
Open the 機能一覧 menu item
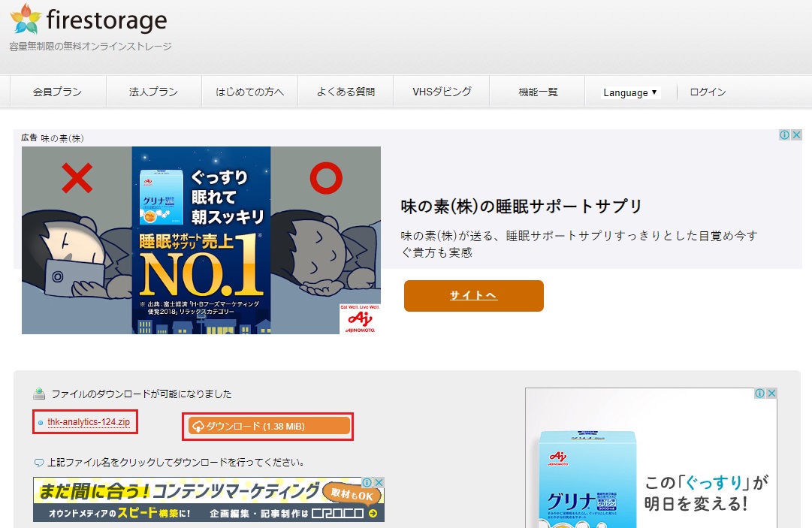pos(538,92)
